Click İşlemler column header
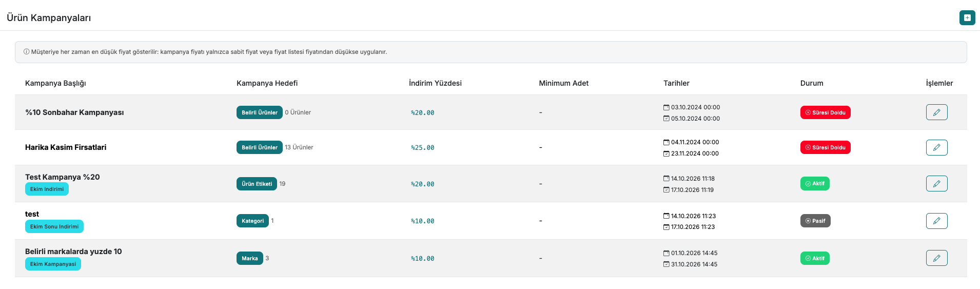 939,83
